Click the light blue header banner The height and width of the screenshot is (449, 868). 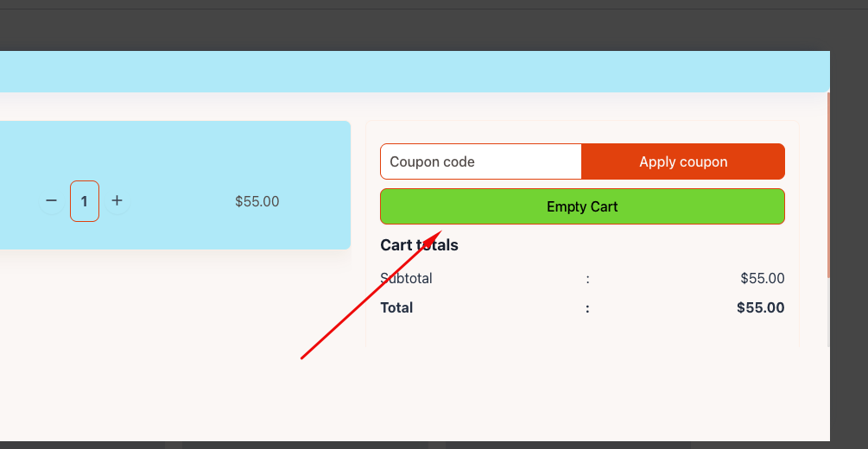point(415,72)
